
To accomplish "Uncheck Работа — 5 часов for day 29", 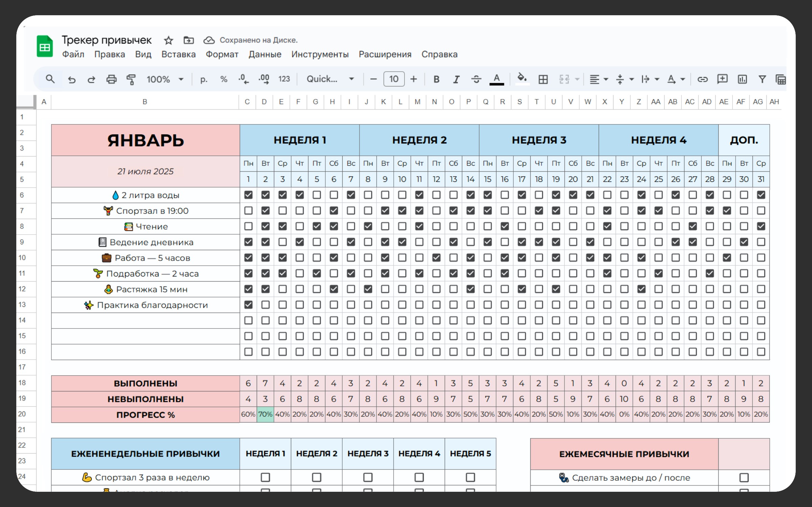I will point(727,258).
